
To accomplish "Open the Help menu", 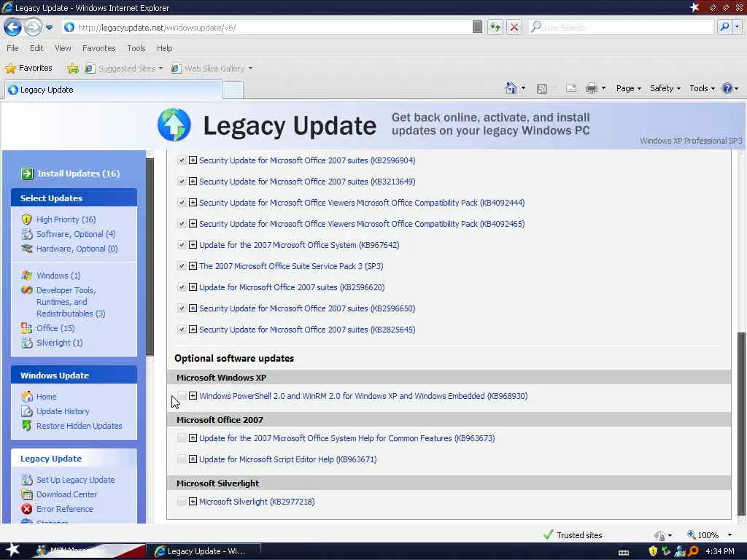I will [x=164, y=48].
